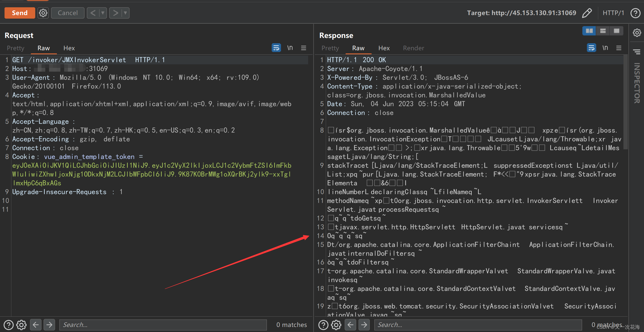The height and width of the screenshot is (332, 644).
Task: Click the orange Send button
Action: (x=20, y=13)
